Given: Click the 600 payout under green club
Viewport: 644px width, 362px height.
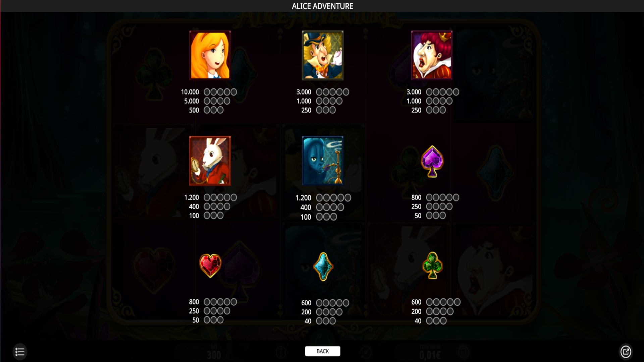Looking at the screenshot, I should [x=416, y=302].
